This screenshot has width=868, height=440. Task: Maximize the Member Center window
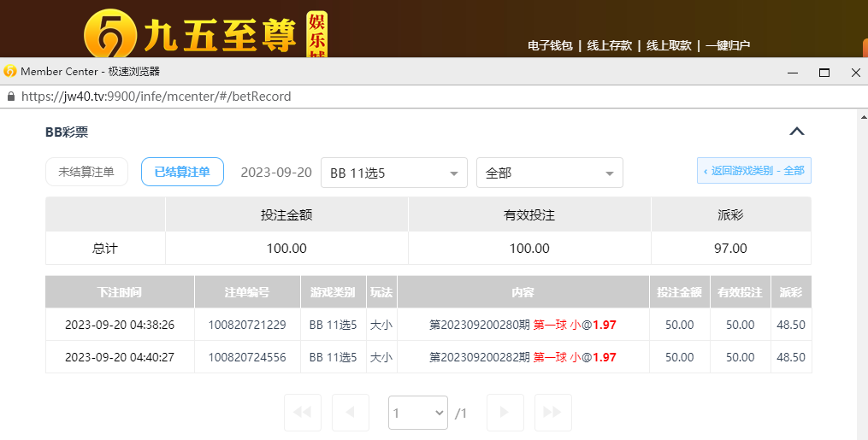[x=824, y=73]
